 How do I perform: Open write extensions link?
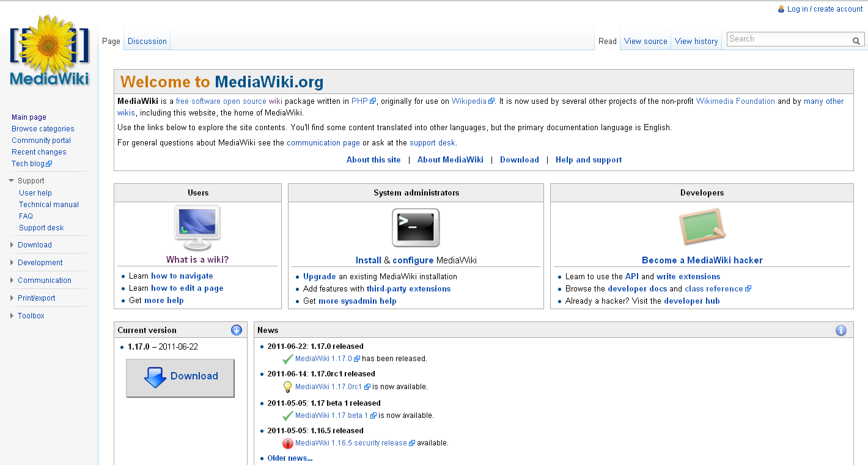point(688,277)
